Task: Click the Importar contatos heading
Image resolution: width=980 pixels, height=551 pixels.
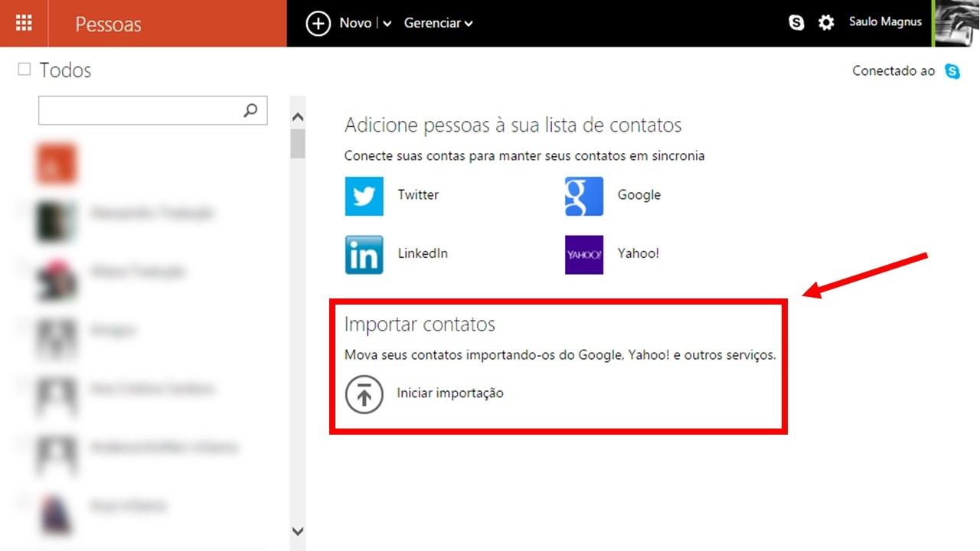Action: 420,324
